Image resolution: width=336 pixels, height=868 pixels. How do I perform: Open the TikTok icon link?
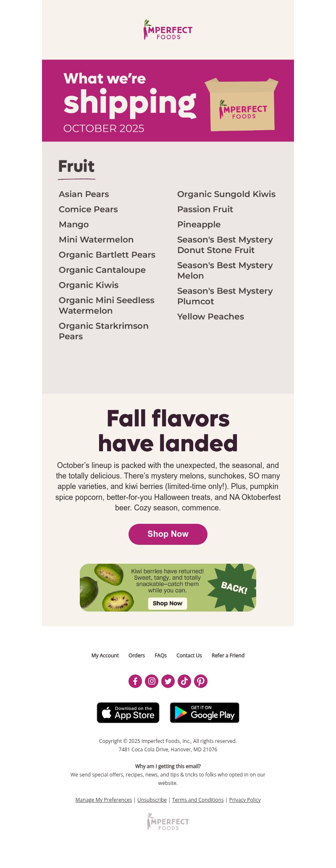[184, 681]
